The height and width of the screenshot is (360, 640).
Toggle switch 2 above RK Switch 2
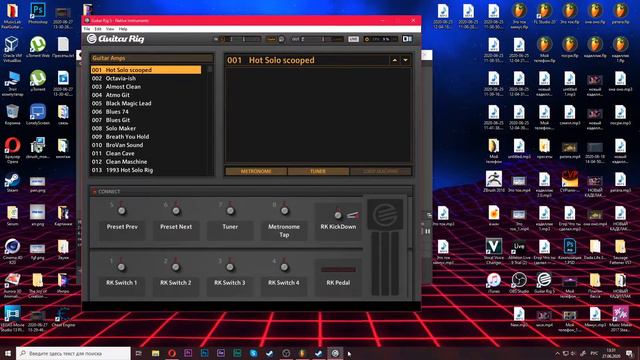click(x=176, y=267)
